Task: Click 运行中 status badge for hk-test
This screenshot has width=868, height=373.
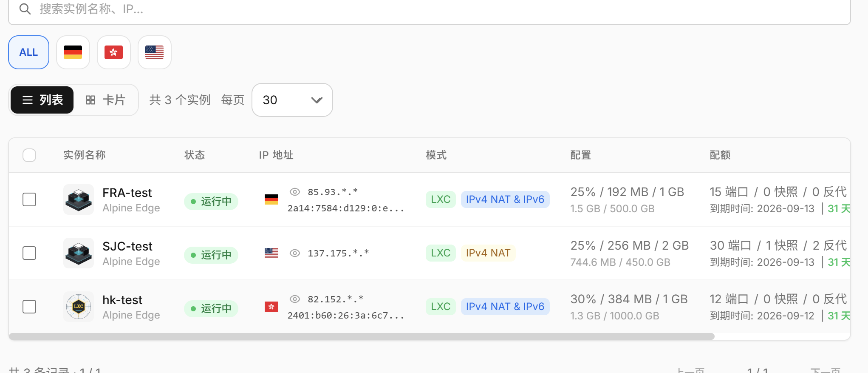Action: pos(211,308)
